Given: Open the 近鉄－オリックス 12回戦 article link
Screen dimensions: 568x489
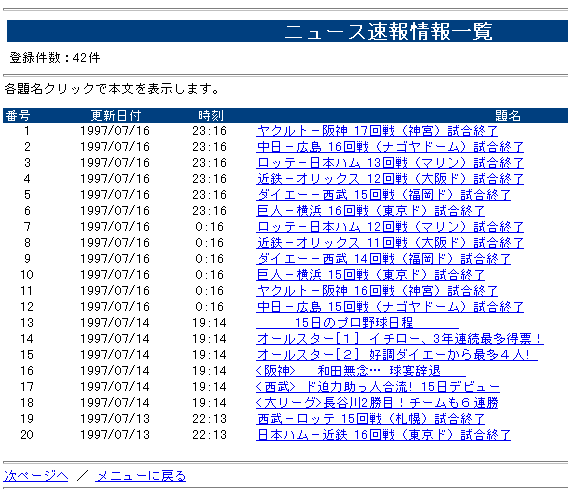Looking at the screenshot, I should click(390, 179).
